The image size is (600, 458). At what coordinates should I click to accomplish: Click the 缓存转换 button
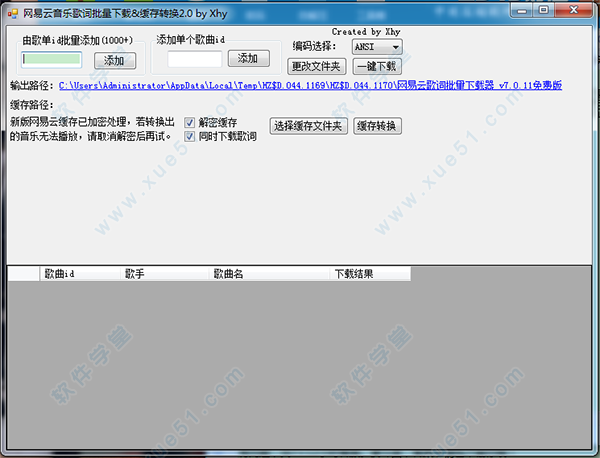[x=377, y=126]
